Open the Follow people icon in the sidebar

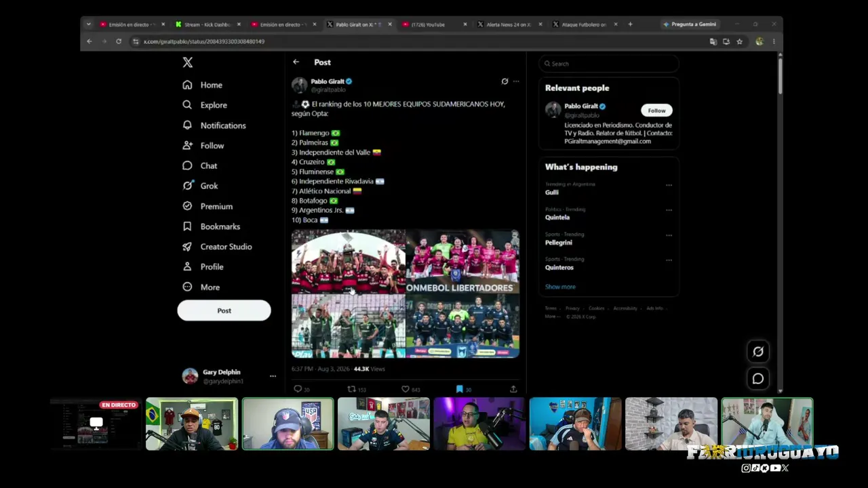pos(187,146)
